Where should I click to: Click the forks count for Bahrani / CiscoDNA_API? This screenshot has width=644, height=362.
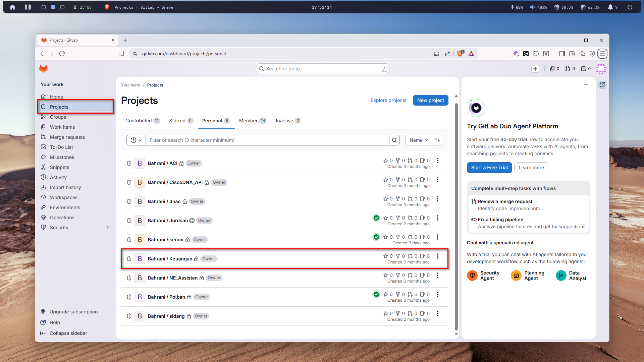[x=400, y=180]
